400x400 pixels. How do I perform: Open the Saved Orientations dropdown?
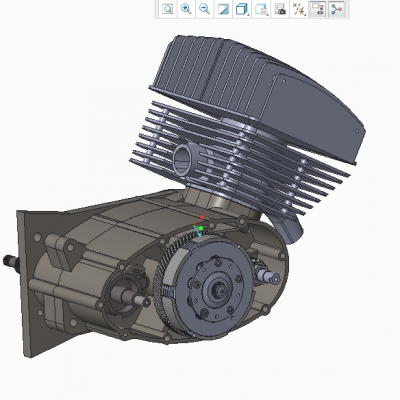coord(261,9)
